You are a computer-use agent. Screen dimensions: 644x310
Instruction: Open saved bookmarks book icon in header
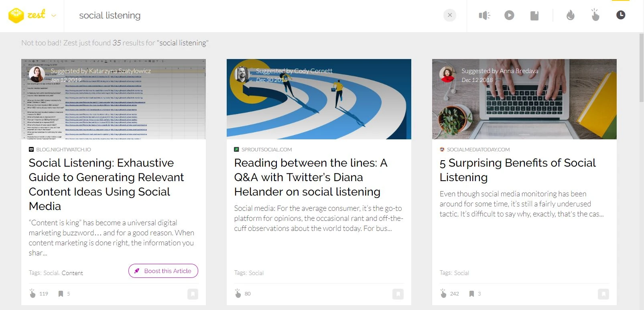pyautogui.click(x=534, y=16)
